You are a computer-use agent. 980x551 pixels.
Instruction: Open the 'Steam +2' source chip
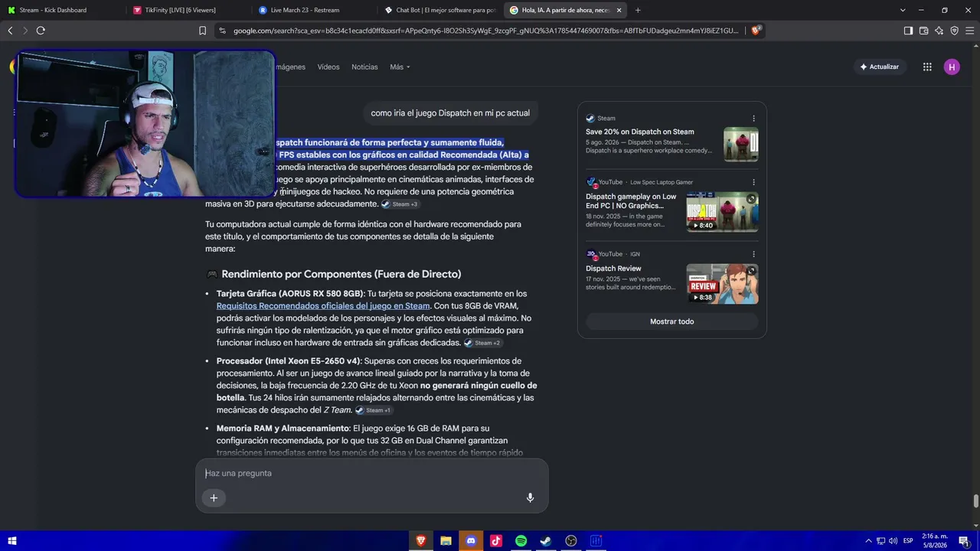(483, 343)
